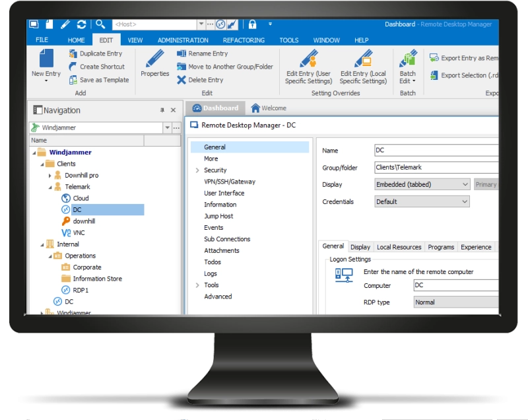Image resolution: width=528 pixels, height=420 pixels.
Task: Click the ellipsis button beside the Windjammer dropdown
Action: 176,127
